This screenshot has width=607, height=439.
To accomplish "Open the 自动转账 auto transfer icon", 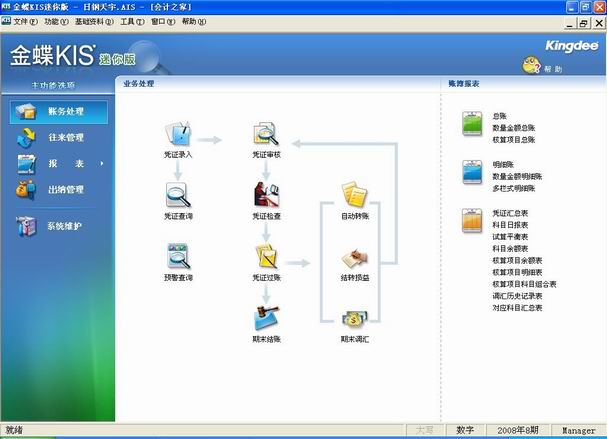I will 355,194.
